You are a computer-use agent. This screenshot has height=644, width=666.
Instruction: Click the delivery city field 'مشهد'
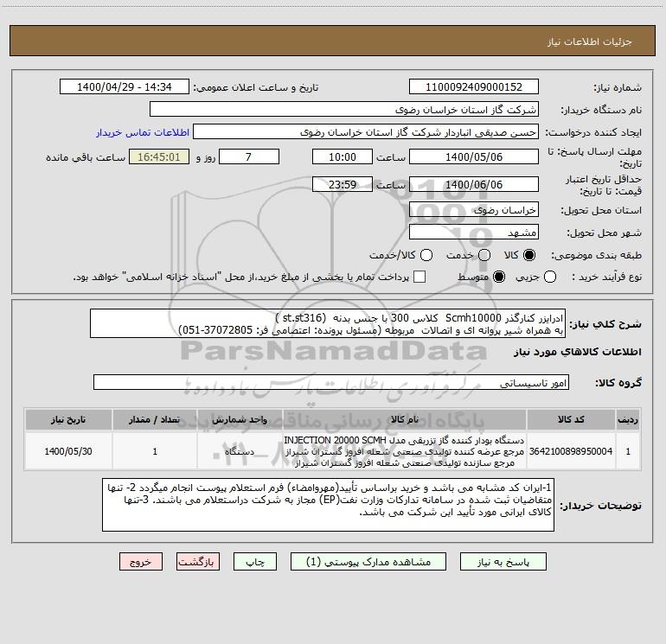pyautogui.click(x=474, y=233)
